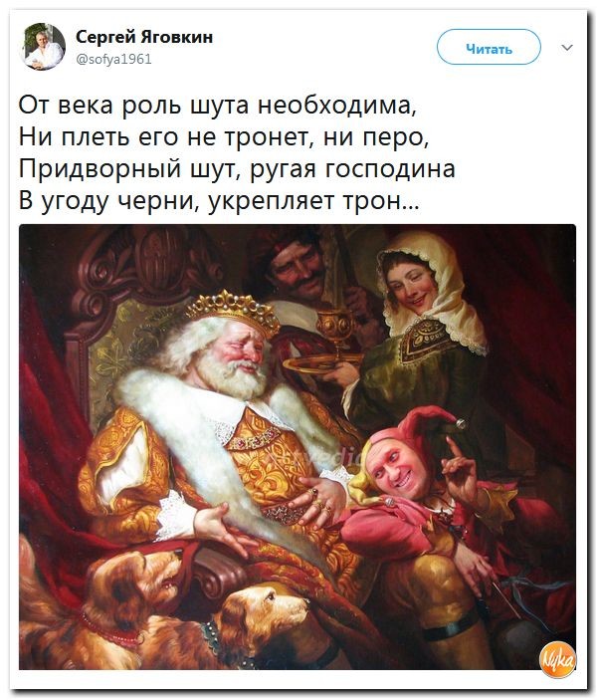The image size is (598, 700).
Task: Follow the account with the Читать button
Action: click(489, 48)
